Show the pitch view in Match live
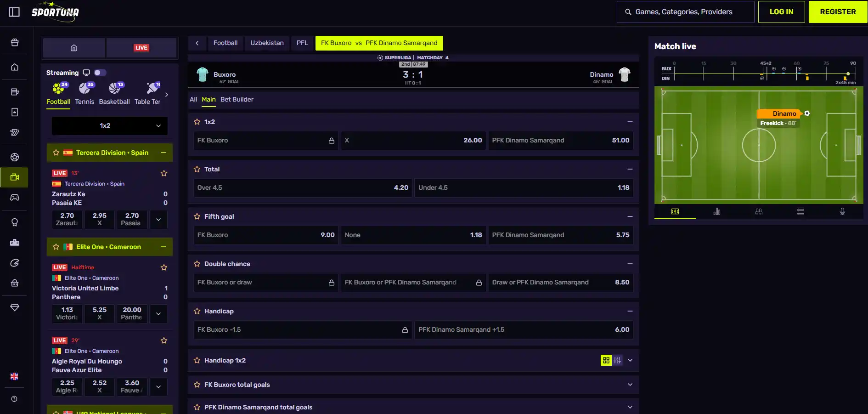 coord(675,211)
